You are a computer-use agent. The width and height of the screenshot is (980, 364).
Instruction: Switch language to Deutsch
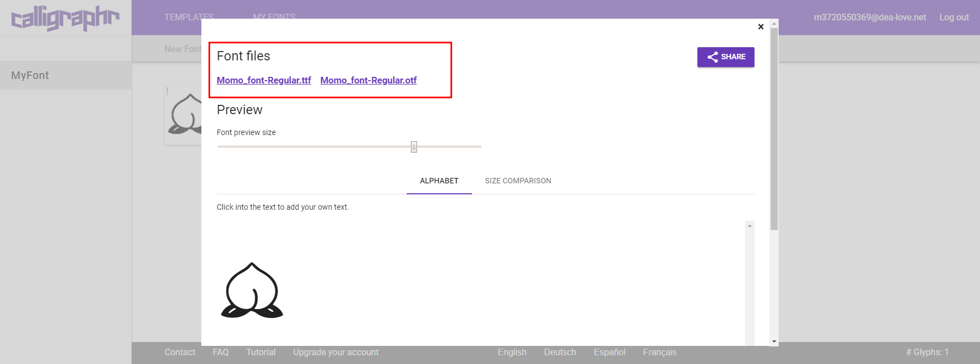point(560,352)
